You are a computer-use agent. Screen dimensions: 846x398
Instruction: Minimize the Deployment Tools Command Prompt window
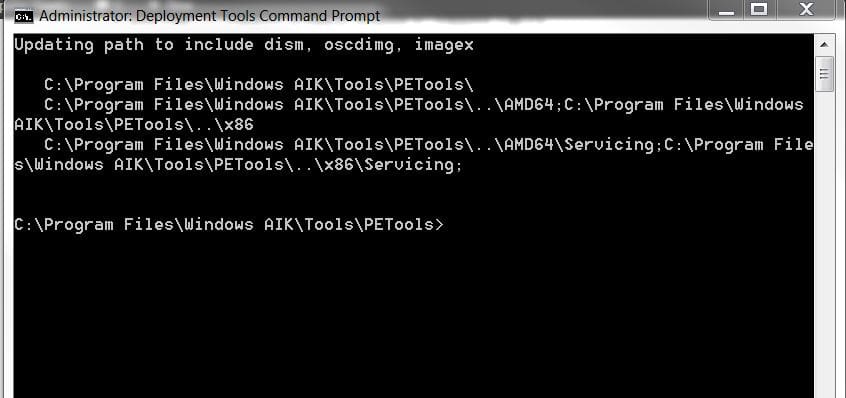pos(726,10)
